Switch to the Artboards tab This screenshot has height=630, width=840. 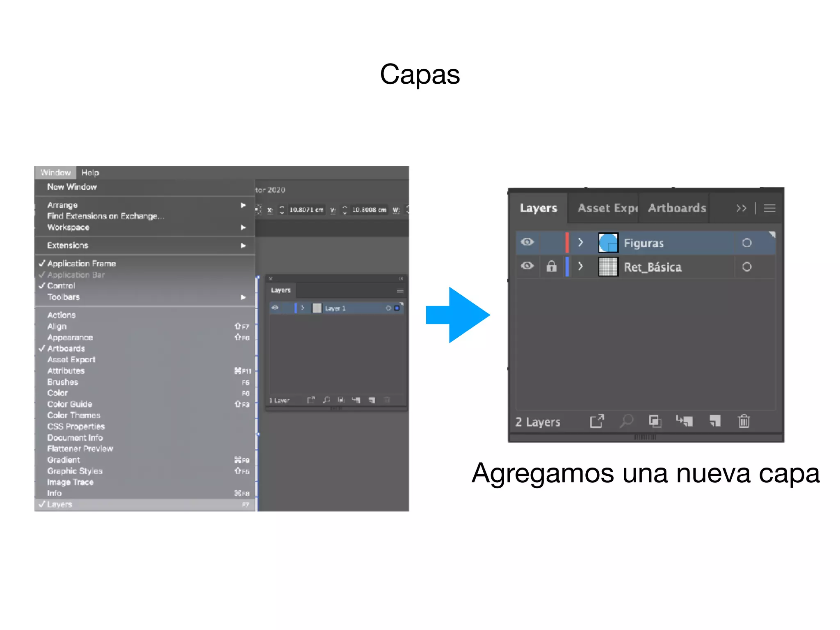pos(677,208)
